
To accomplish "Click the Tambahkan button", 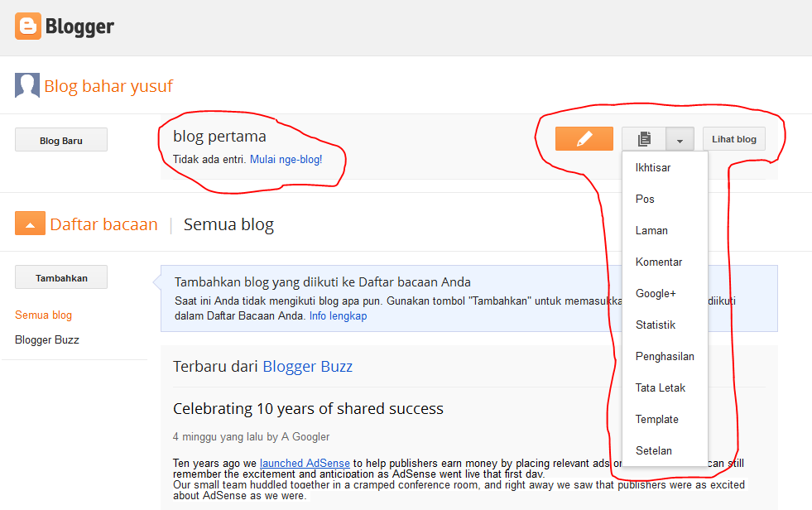I will click(x=61, y=277).
